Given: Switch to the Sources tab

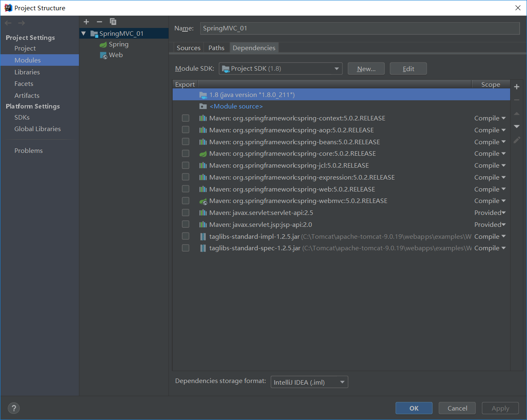Looking at the screenshot, I should (x=188, y=47).
